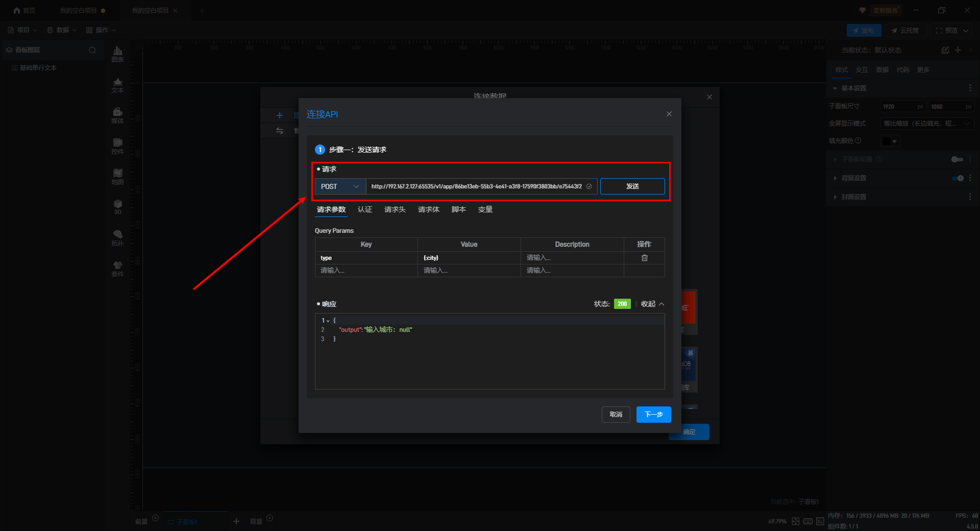Click the layer search magnifier icon

click(x=92, y=50)
